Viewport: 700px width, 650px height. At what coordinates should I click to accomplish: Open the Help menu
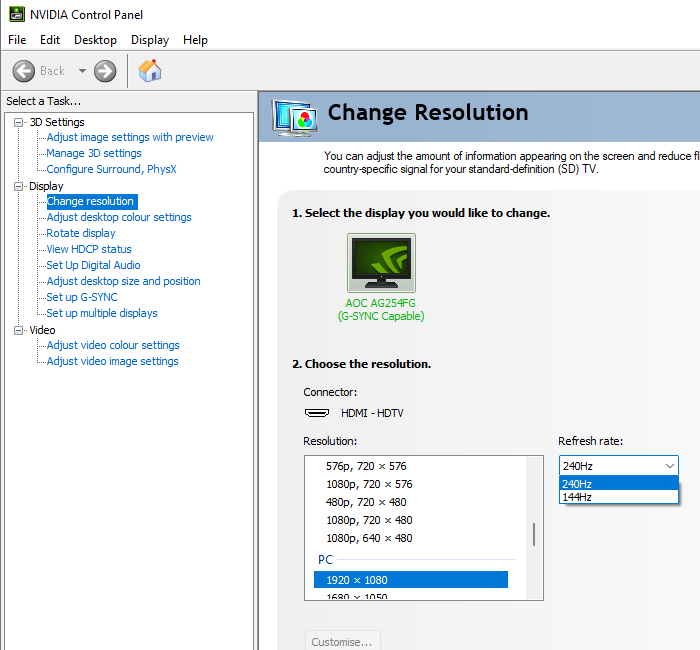[x=195, y=40]
